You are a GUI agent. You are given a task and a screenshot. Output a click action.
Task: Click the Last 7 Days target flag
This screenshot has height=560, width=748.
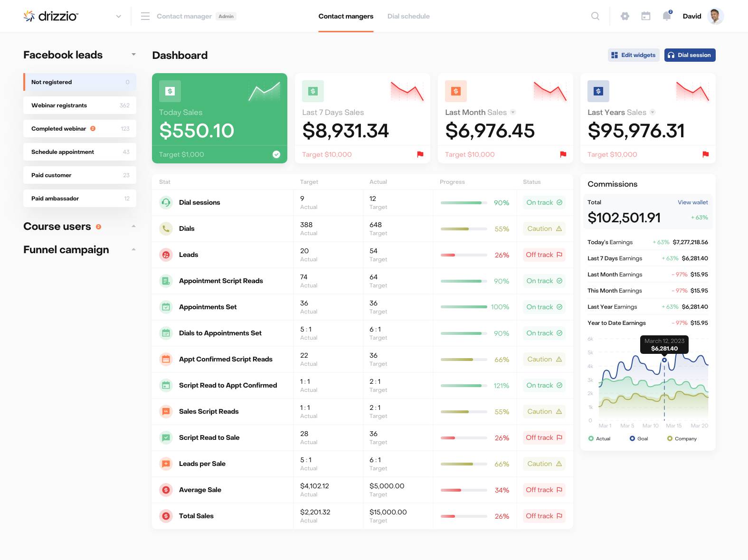pyautogui.click(x=420, y=154)
